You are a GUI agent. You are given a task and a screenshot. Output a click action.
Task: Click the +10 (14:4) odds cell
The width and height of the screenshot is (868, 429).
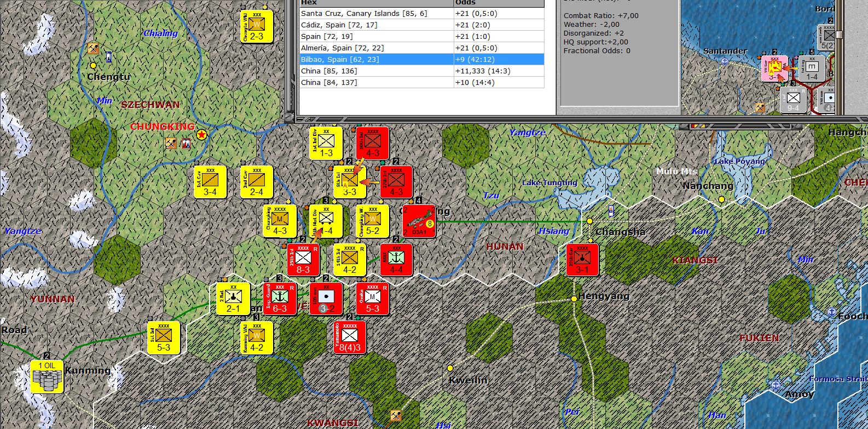click(499, 82)
